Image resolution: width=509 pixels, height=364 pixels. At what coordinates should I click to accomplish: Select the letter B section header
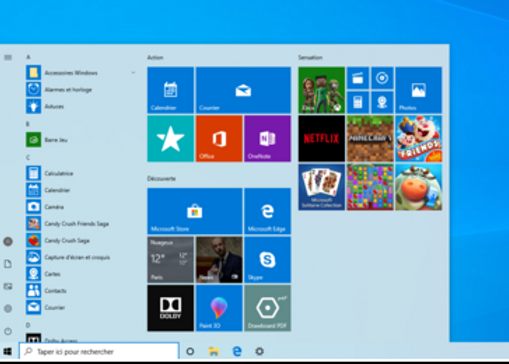pos(28,124)
